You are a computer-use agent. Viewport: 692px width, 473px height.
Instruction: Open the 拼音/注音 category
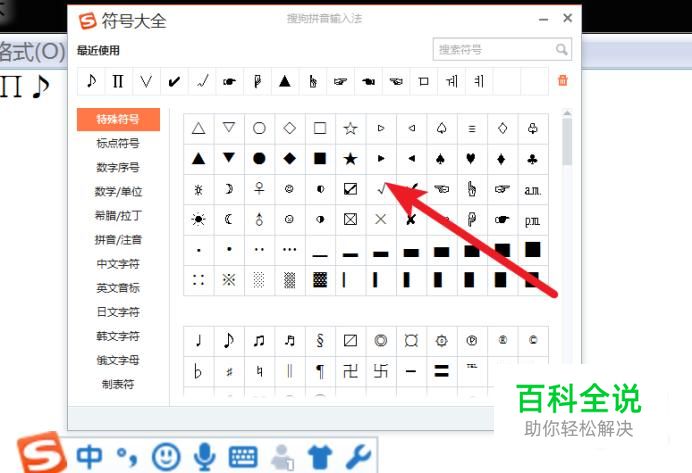tap(118, 240)
